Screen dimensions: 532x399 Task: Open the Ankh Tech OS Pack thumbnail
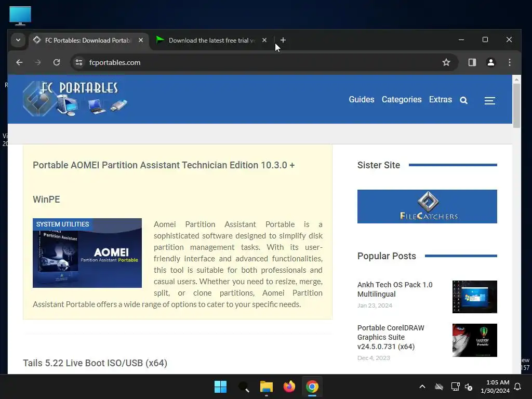coord(474,297)
